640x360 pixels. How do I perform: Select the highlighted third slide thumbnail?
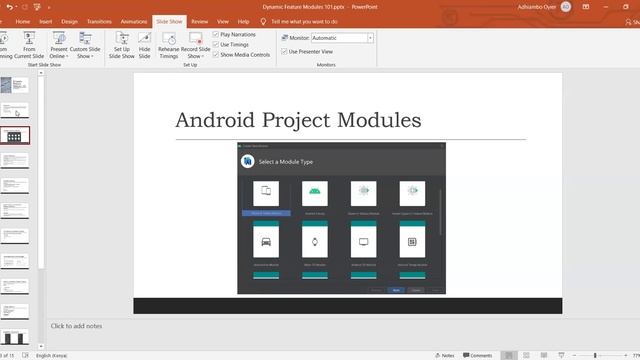click(15, 135)
